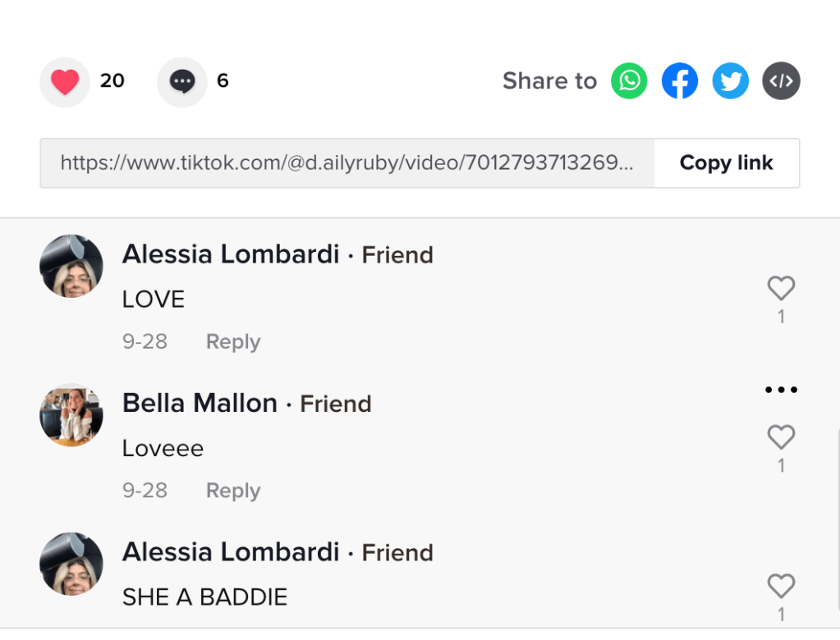Open Alessia Lombardi's name above "SHE A BADDIE"
This screenshot has height=640, width=840.
(x=231, y=552)
